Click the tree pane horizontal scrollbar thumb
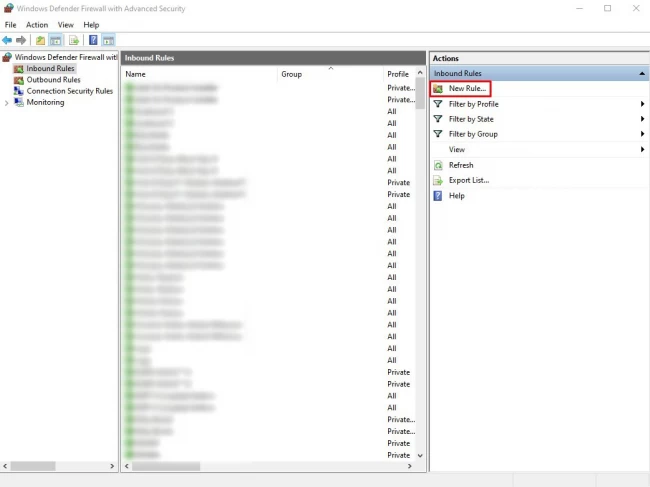Viewport: 650px width, 487px height. click(33, 466)
